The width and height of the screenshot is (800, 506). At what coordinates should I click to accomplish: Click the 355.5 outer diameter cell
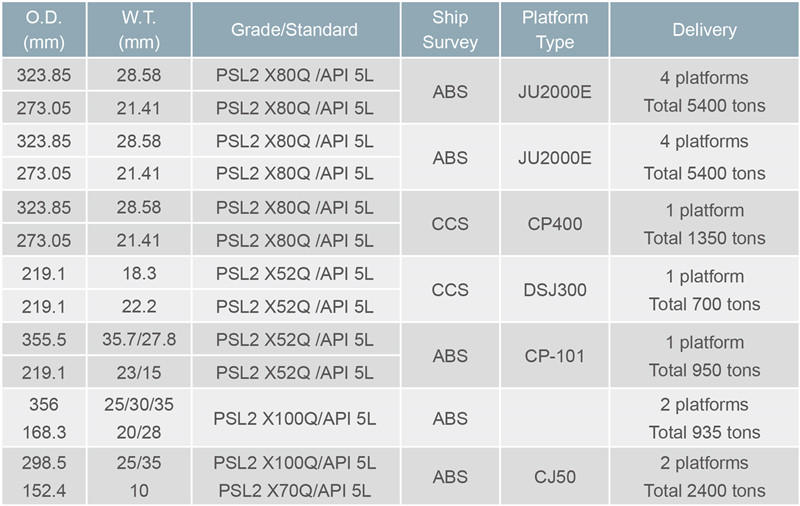[x=44, y=339]
